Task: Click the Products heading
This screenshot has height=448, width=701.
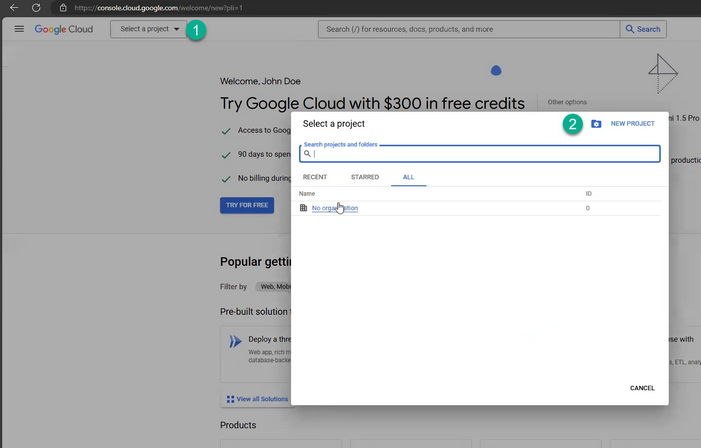Action: coord(238,425)
